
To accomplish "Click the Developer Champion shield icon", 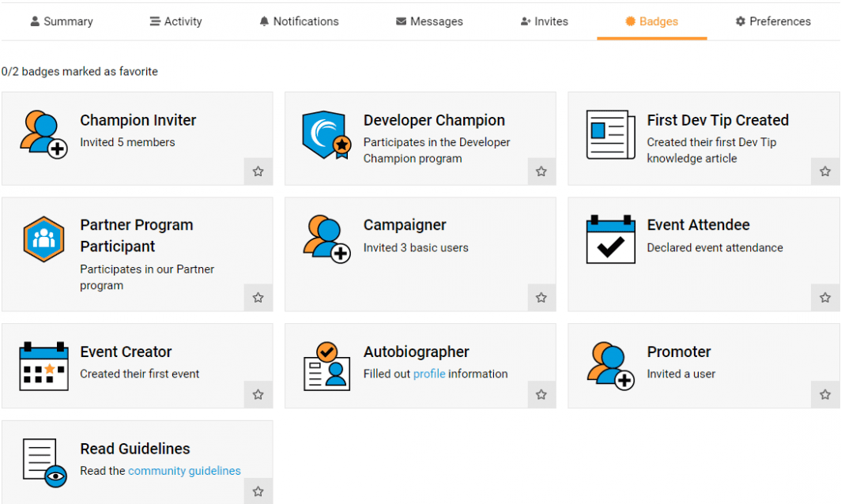I will [x=326, y=135].
